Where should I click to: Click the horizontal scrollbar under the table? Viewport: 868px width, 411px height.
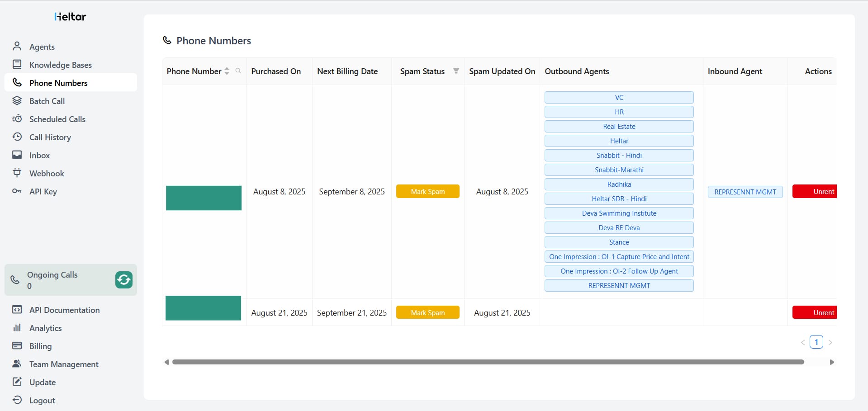coord(488,362)
